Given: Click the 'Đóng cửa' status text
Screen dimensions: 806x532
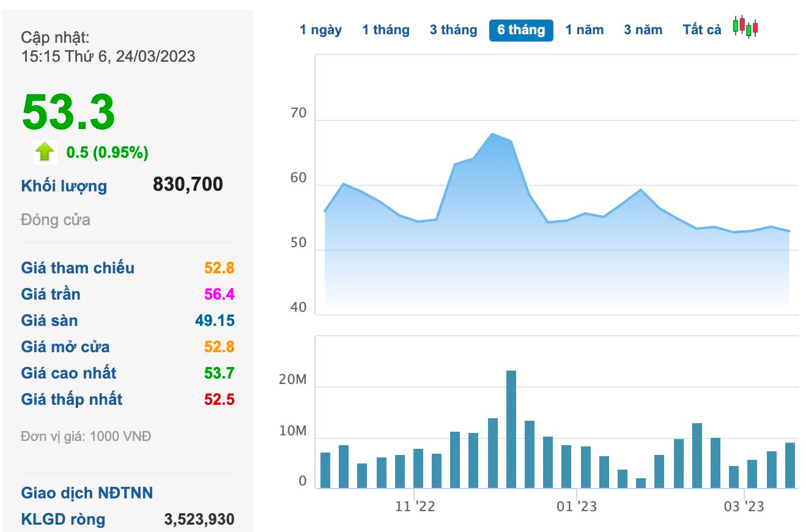Looking at the screenshot, I should tap(56, 220).
